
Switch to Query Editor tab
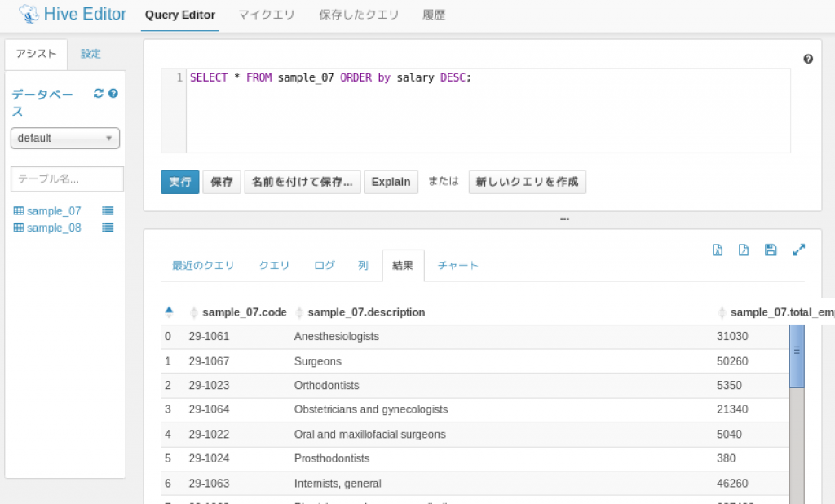pos(180,15)
